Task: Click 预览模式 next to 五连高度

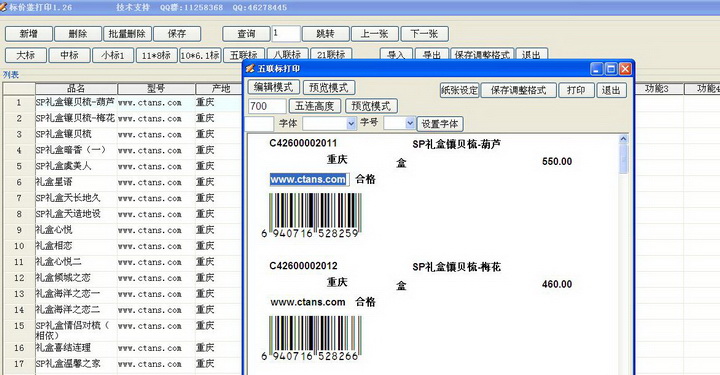Action: 371,106
